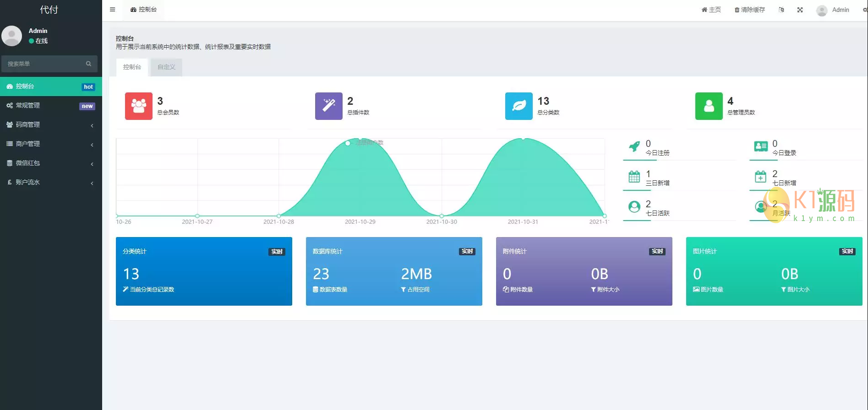The image size is (868, 410).
Task: Open the 图片统计 card
Action: click(x=774, y=271)
